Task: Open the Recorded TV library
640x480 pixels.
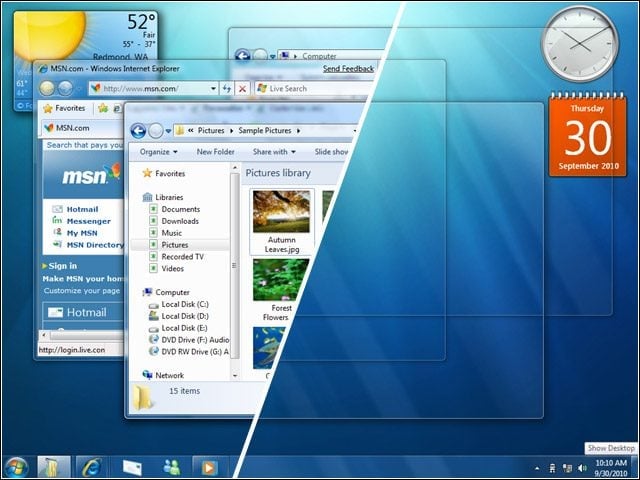Action: pyautogui.click(x=176, y=257)
